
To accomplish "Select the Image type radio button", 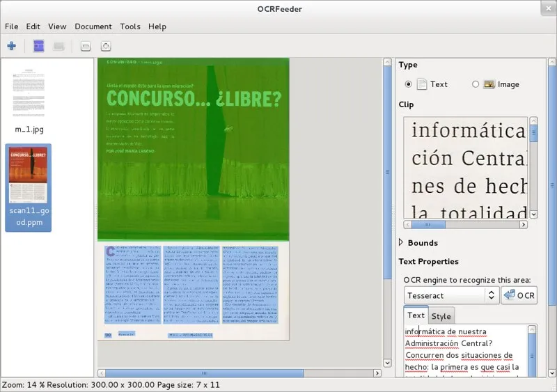I will click(x=476, y=84).
